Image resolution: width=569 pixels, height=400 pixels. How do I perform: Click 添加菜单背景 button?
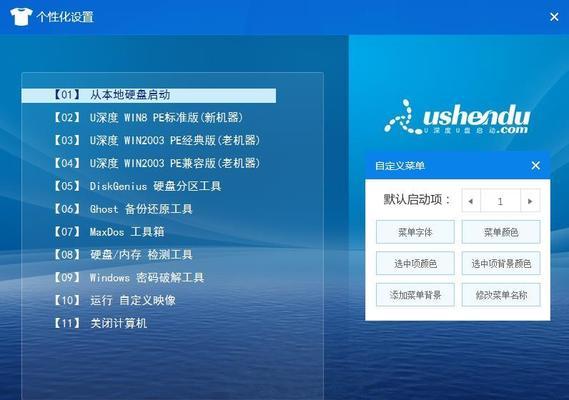[415, 295]
